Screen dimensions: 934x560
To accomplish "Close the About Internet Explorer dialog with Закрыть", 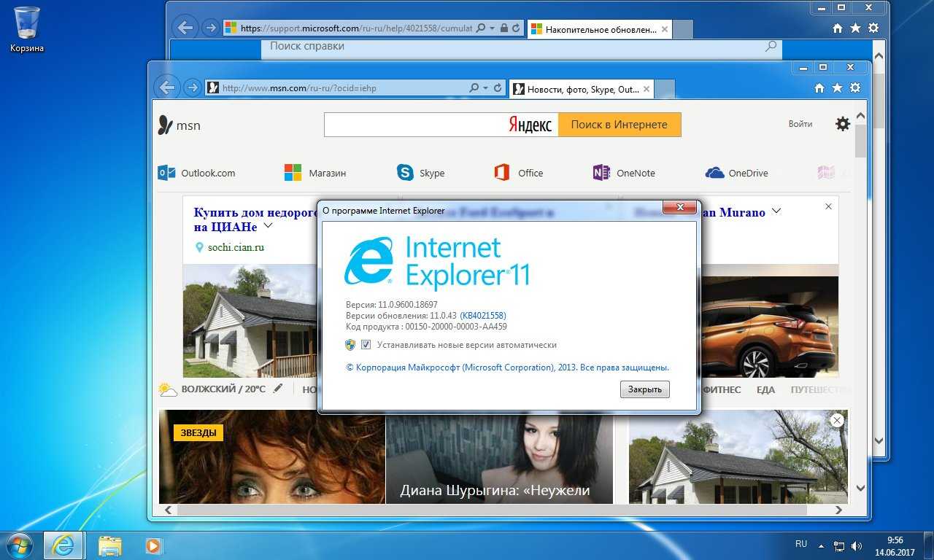I will pos(645,389).
